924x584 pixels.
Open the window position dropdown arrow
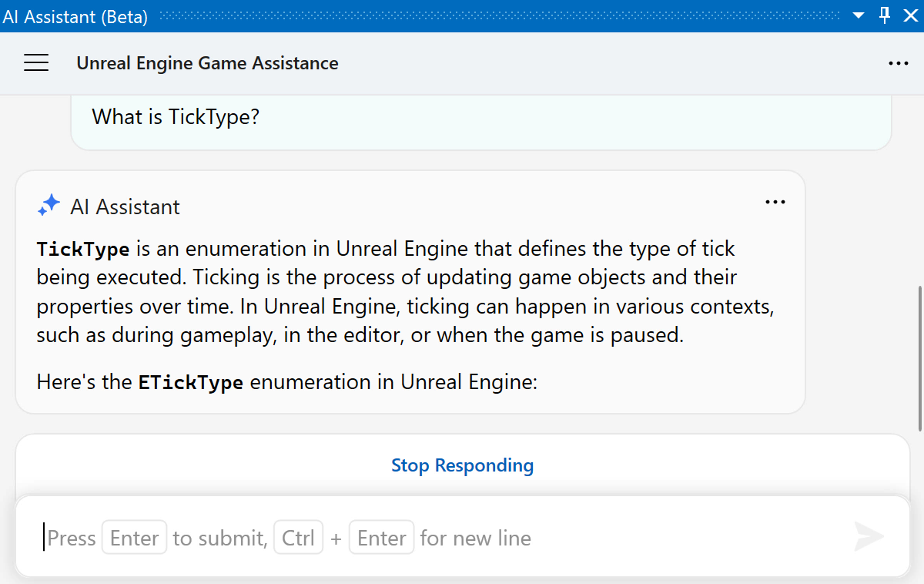(x=859, y=15)
